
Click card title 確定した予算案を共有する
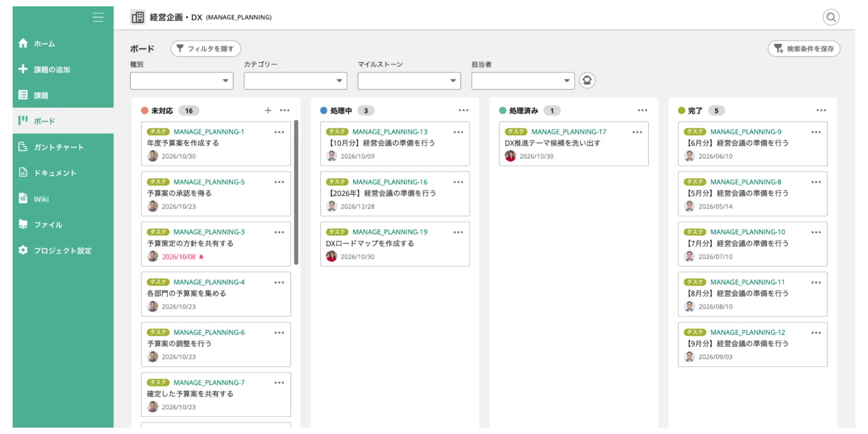[x=190, y=394]
